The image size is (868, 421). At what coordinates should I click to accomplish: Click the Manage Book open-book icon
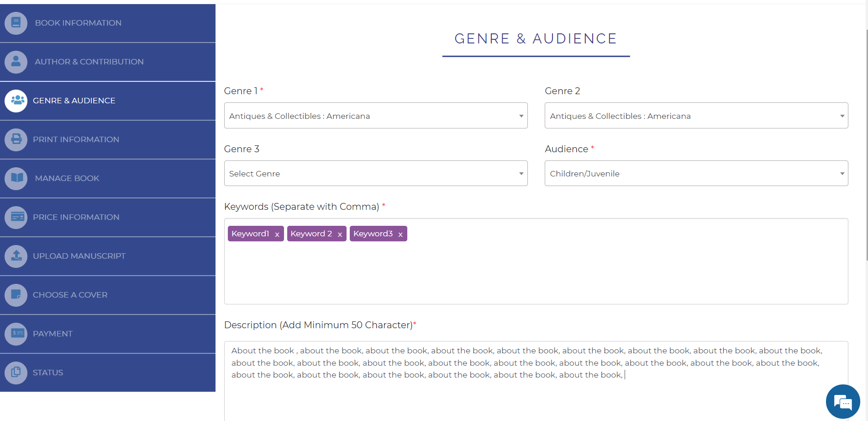(x=16, y=178)
